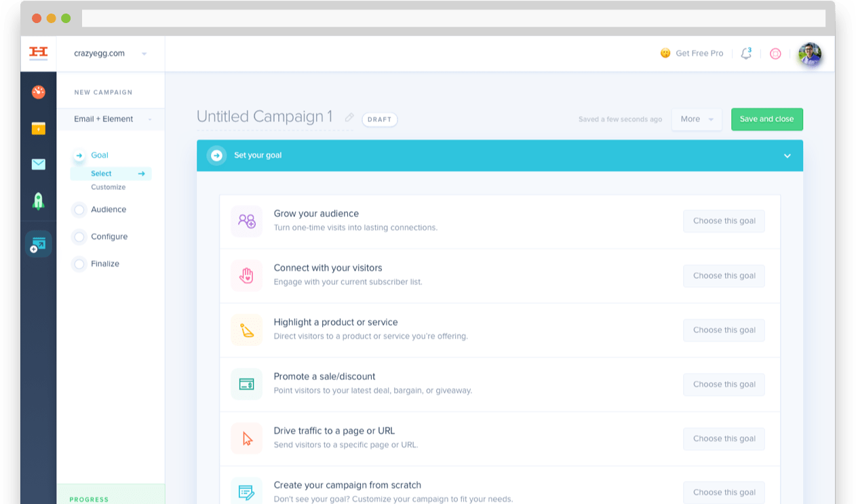Click the NEW CAMPAIGN heading
856x504 pixels.
103,92
